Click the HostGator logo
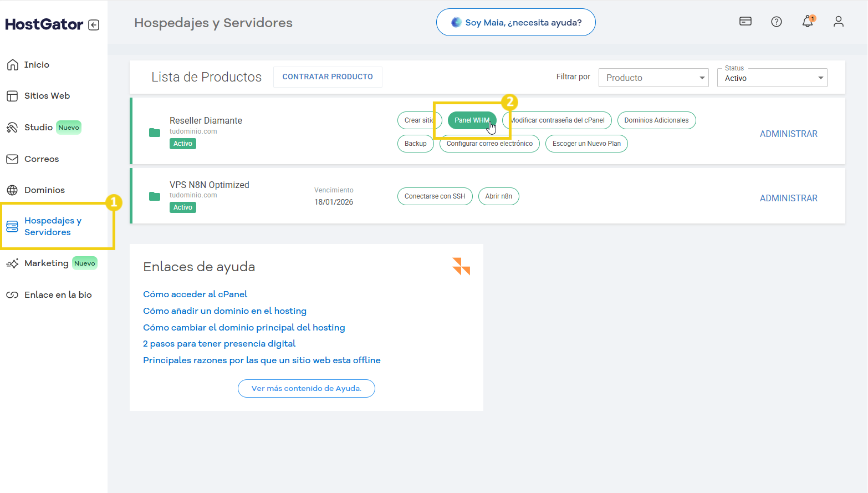 pyautogui.click(x=44, y=24)
